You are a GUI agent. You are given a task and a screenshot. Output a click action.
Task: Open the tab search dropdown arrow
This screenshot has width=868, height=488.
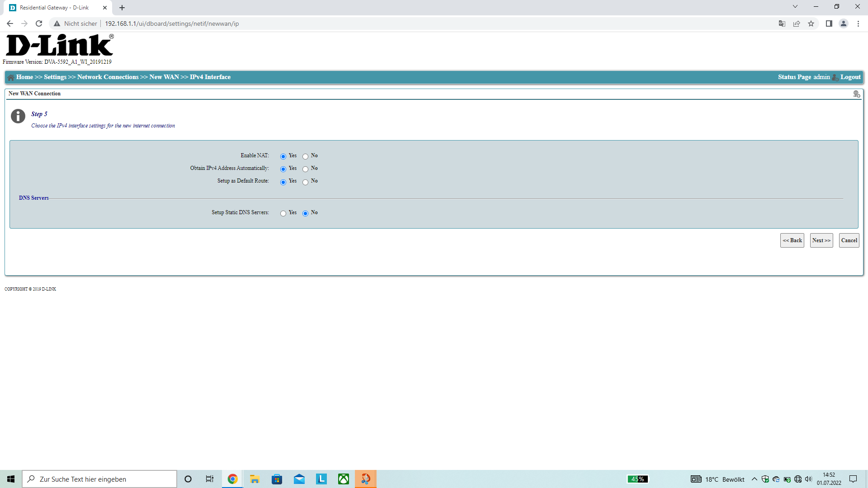click(x=795, y=7)
